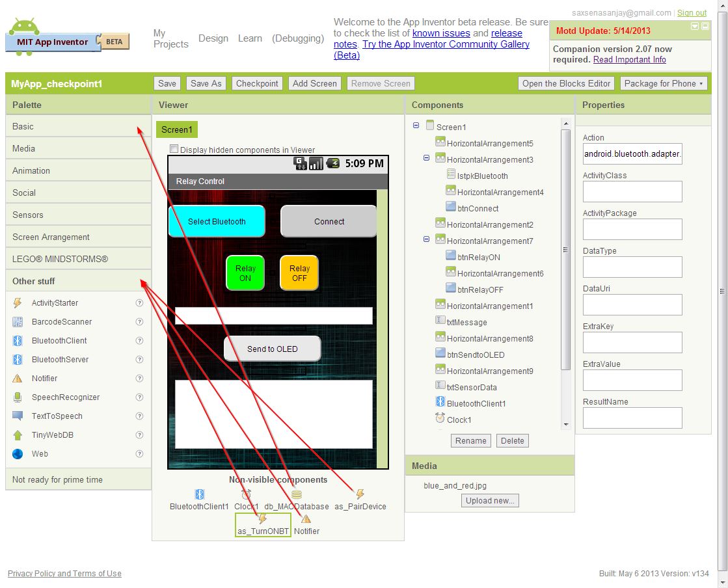The height and width of the screenshot is (588, 728).
Task: Select the BarcodeScanner palette icon
Action: (x=17, y=321)
